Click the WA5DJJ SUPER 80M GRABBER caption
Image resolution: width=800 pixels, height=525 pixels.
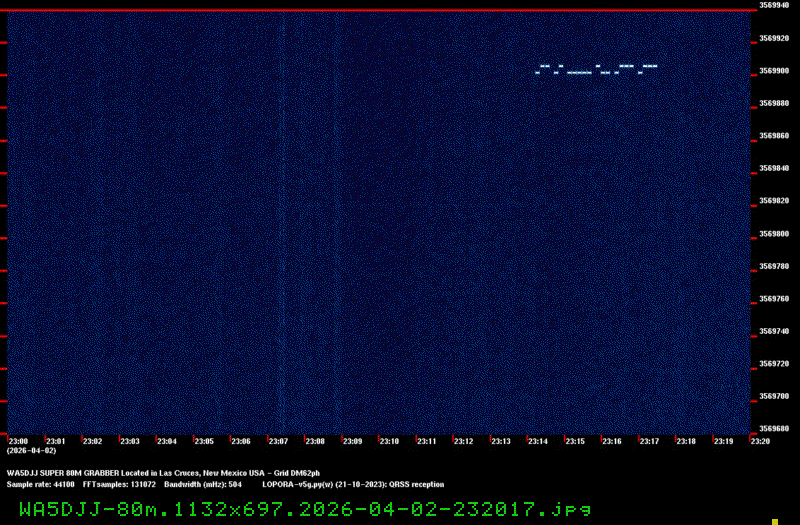point(163,472)
